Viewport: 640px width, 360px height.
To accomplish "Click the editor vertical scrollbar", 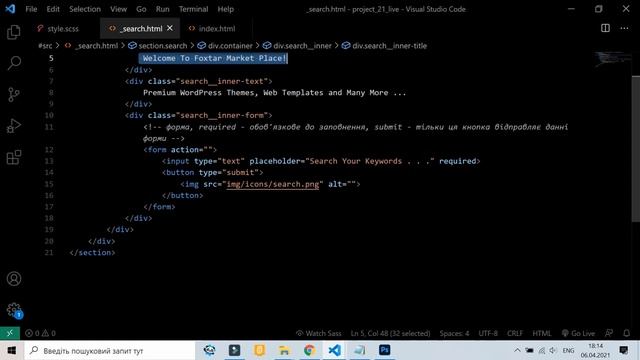I will [636, 149].
